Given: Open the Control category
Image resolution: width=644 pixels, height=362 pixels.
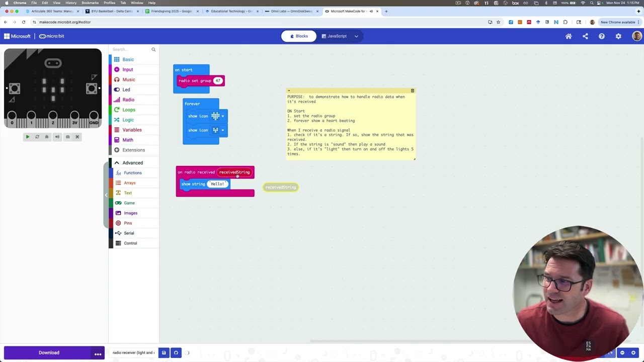Looking at the screenshot, I should point(133,243).
